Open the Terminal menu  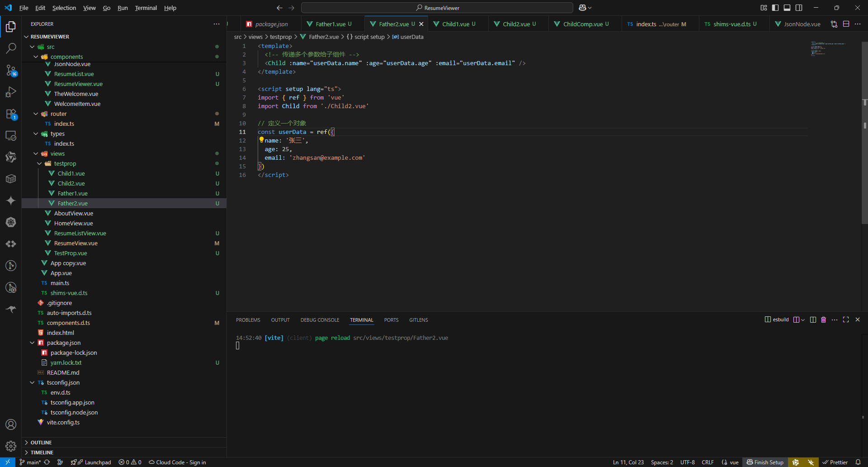click(146, 8)
